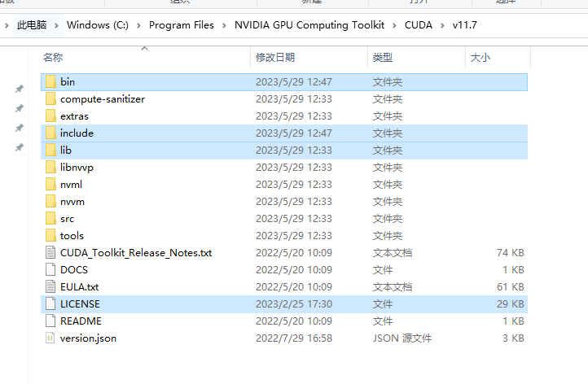Click the EULA.txt file icon
The image size is (588, 384).
click(50, 287)
